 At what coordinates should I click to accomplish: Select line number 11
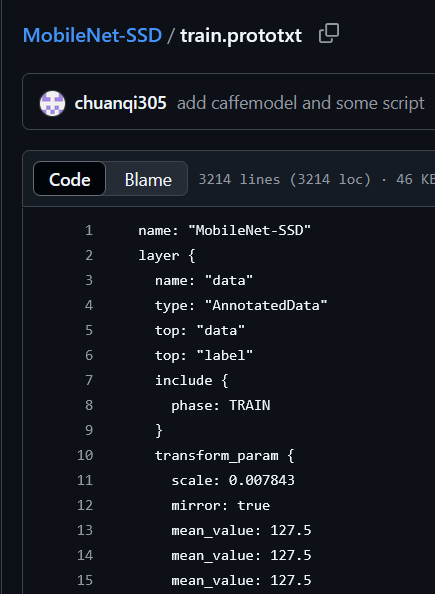click(x=85, y=480)
